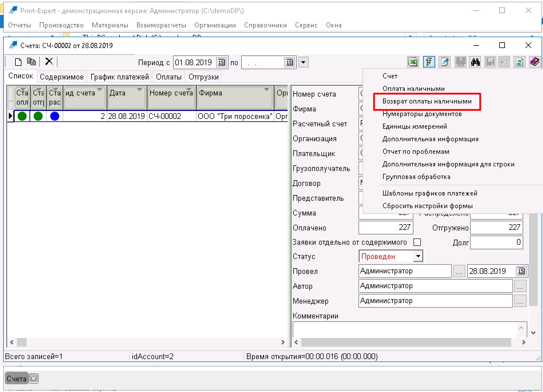
Task: Open the lightning actions menu icon
Action: coord(429,62)
